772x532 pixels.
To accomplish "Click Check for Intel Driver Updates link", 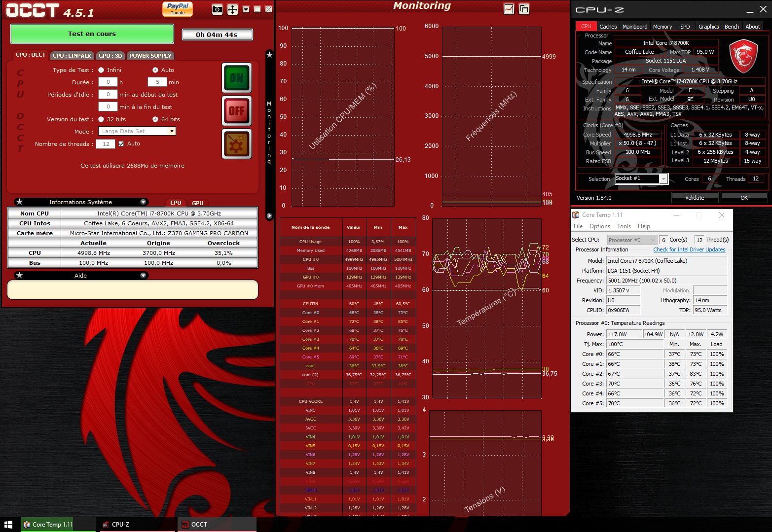I will point(689,250).
